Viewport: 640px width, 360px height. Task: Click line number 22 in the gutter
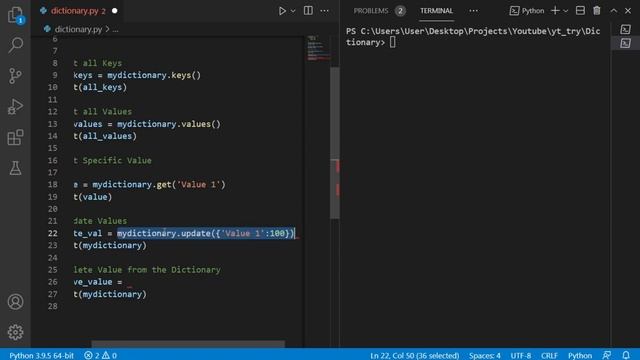pyautogui.click(x=53, y=233)
